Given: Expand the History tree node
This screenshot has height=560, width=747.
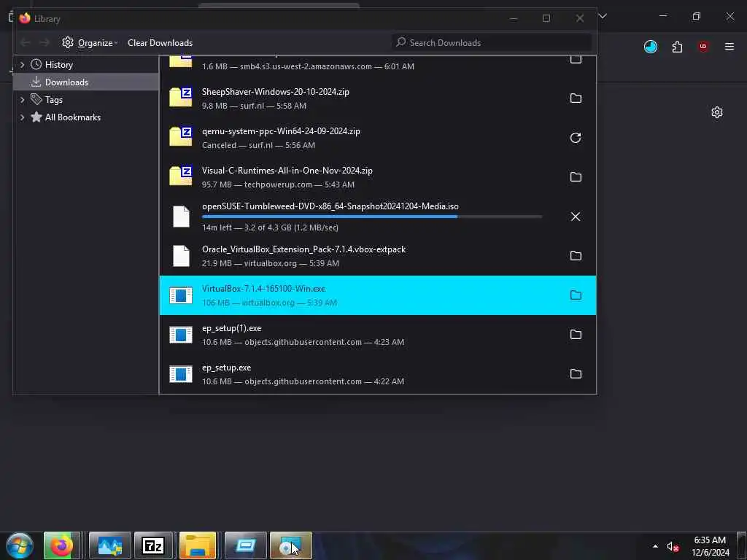Looking at the screenshot, I should coord(22,65).
